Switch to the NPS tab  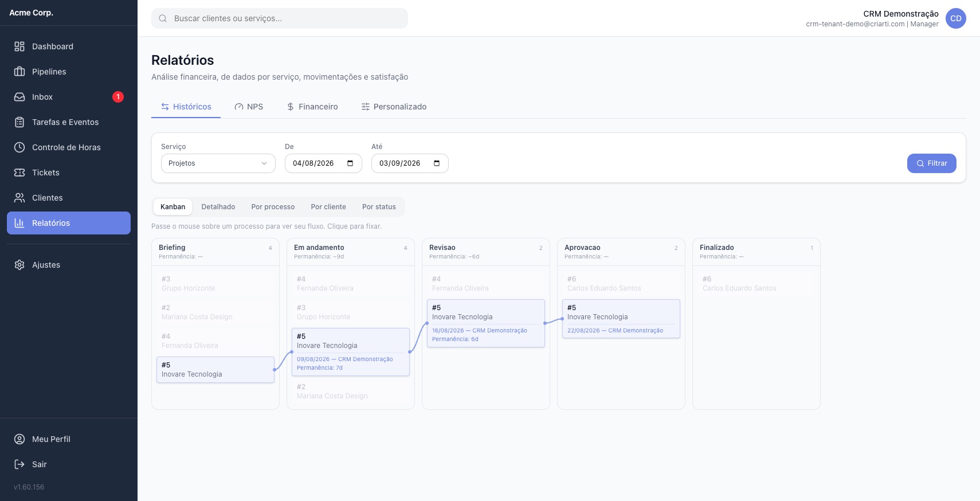tap(249, 107)
